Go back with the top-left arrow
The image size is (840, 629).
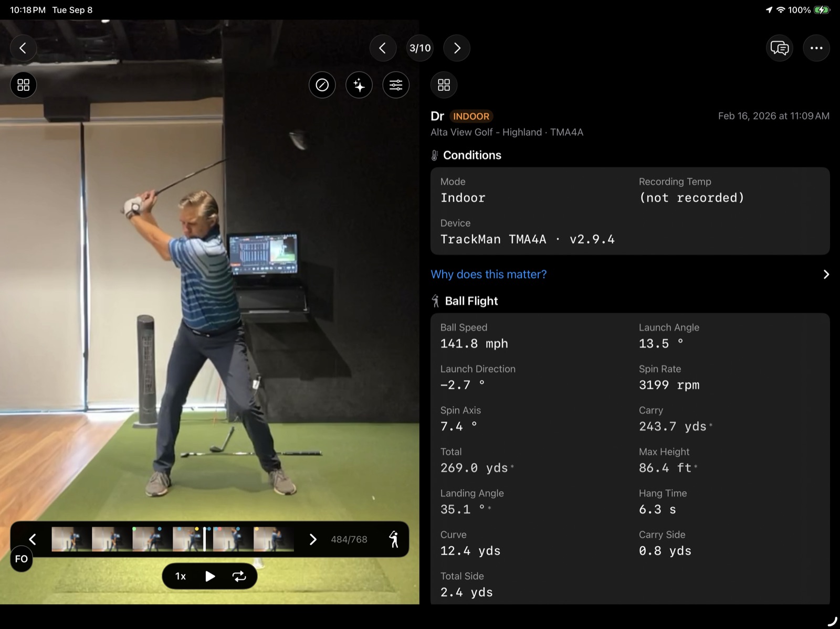coord(23,48)
